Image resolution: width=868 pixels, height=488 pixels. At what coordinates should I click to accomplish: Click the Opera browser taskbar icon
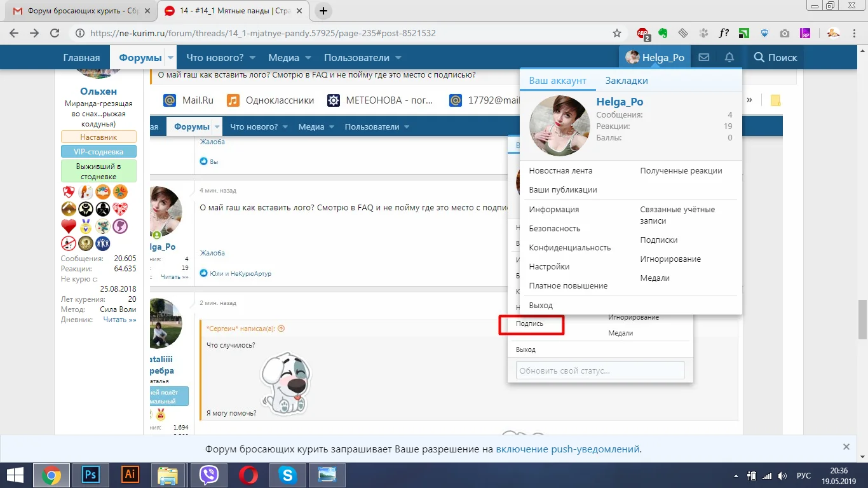pyautogui.click(x=248, y=475)
